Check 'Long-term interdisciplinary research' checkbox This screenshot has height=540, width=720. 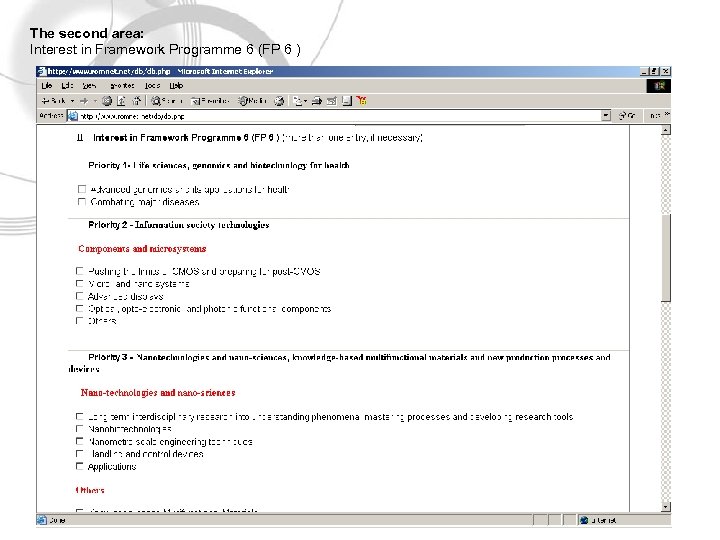click(x=79, y=416)
